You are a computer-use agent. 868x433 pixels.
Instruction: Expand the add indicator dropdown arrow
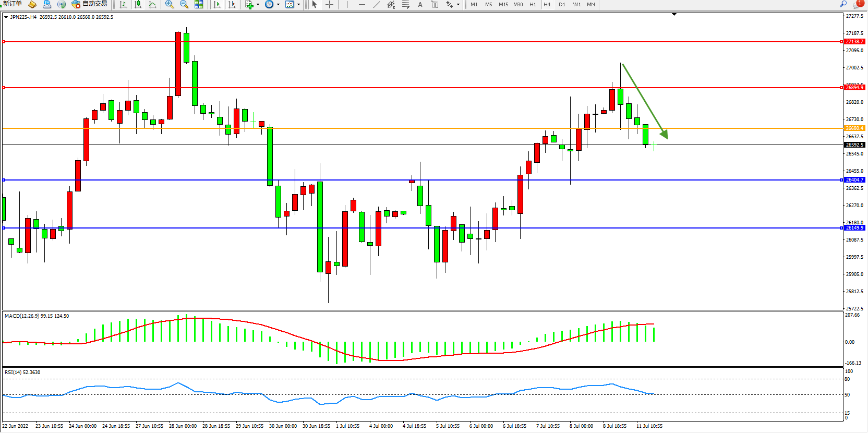coord(258,4)
